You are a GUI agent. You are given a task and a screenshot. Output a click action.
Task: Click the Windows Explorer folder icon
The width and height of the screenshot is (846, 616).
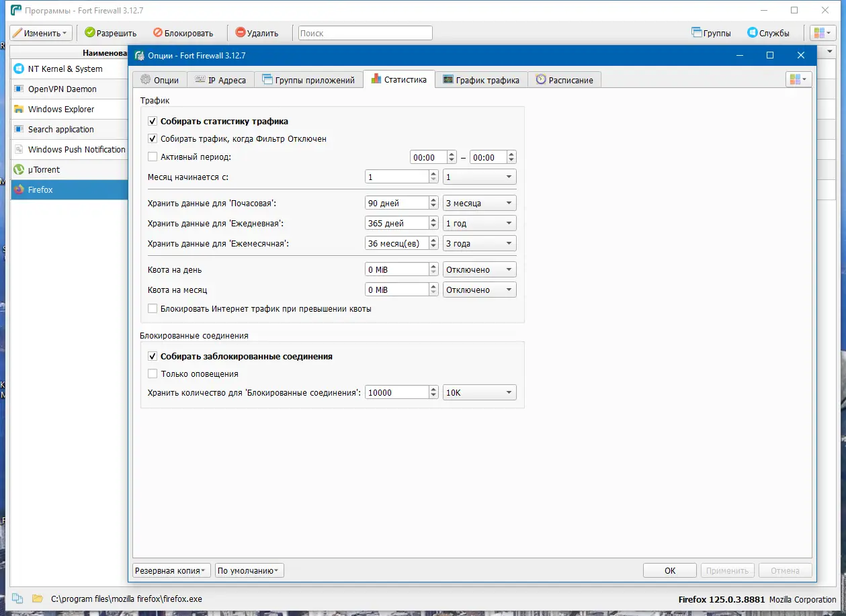(19, 109)
